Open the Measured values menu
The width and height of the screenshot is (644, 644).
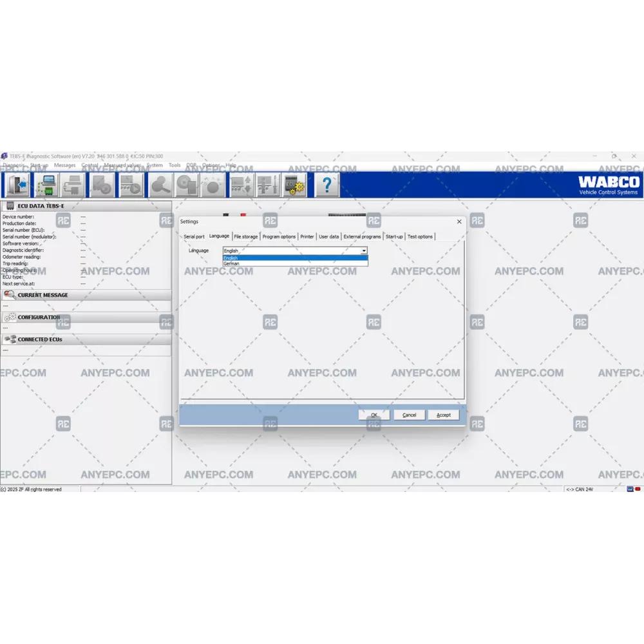[122, 166]
